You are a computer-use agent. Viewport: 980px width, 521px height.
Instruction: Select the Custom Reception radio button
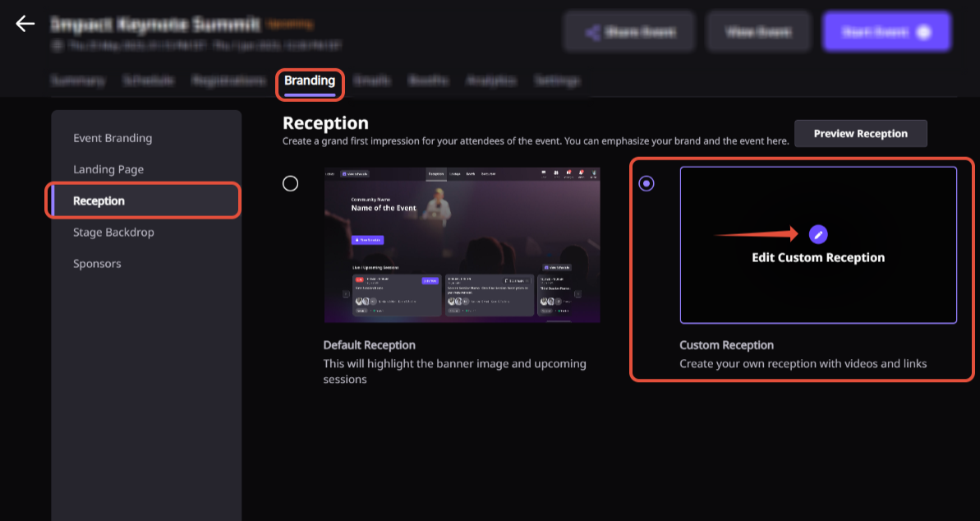tap(646, 183)
